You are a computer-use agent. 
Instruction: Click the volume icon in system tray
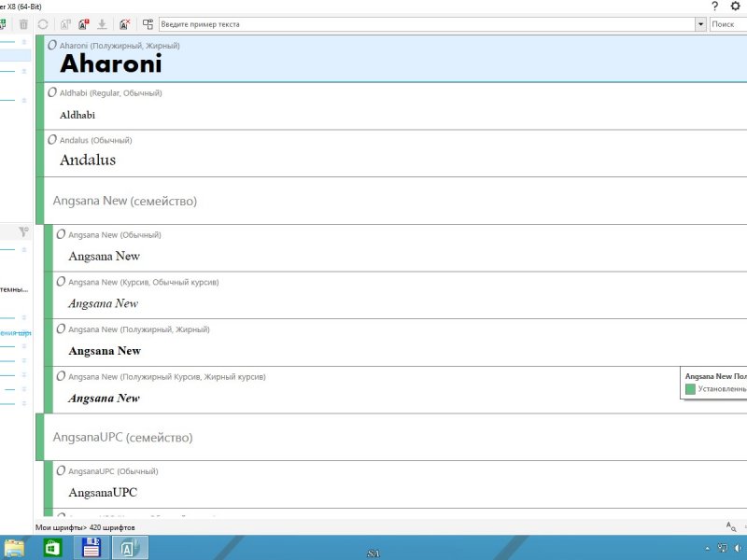point(739,548)
